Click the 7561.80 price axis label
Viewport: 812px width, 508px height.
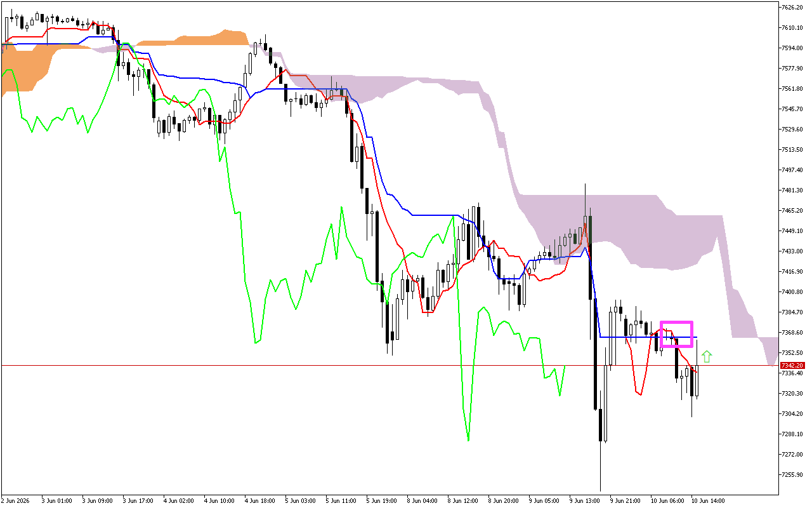pyautogui.click(x=793, y=89)
